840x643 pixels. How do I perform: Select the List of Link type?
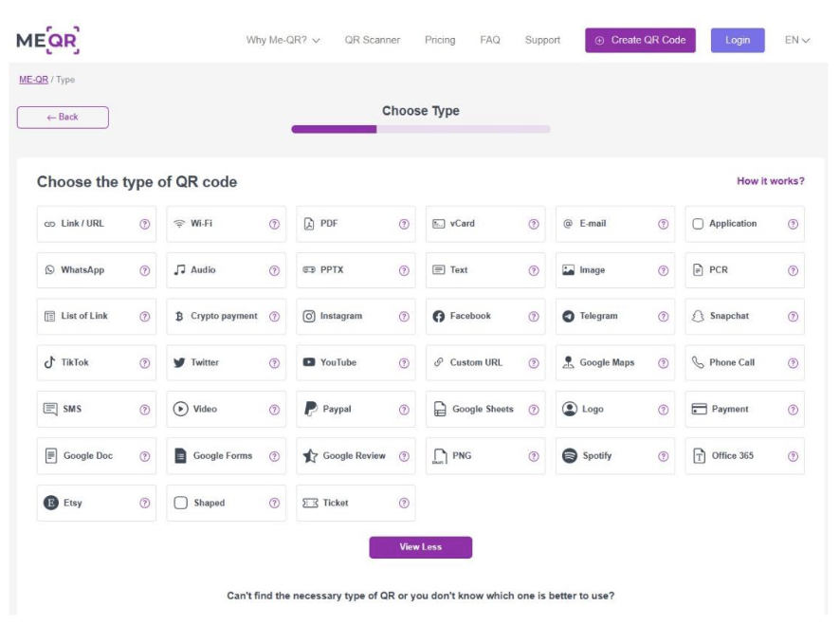click(x=97, y=316)
